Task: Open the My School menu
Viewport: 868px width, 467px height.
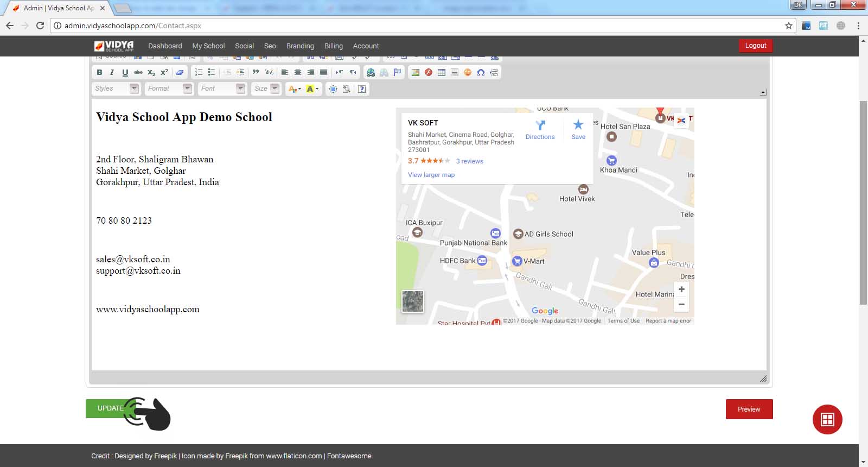Action: tap(208, 46)
